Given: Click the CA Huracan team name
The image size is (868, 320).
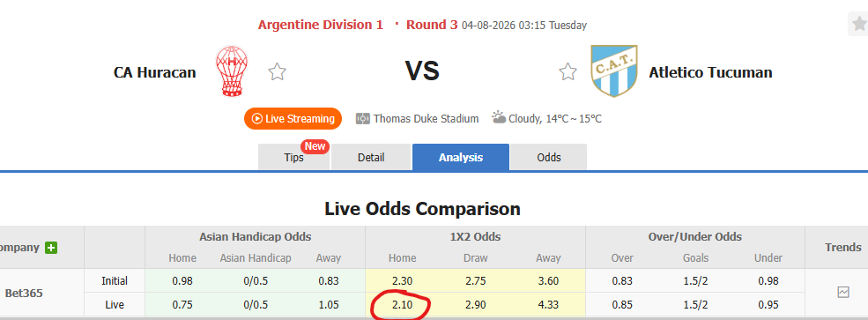Looking at the screenshot, I should [155, 72].
